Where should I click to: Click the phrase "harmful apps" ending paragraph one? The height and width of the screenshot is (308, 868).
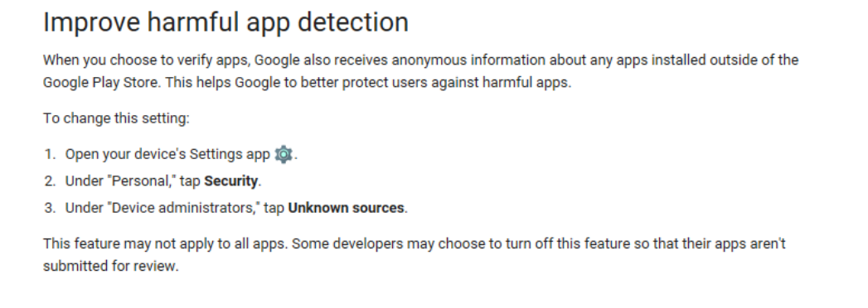click(x=525, y=83)
